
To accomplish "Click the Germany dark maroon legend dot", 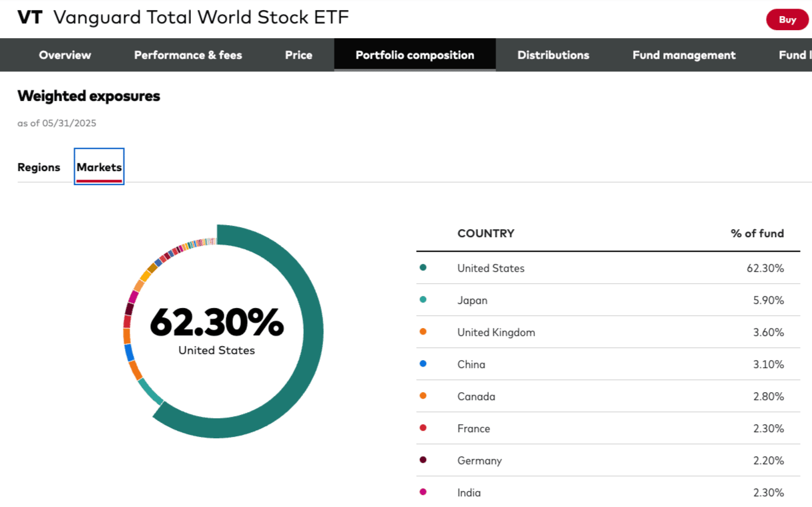I will point(423,460).
